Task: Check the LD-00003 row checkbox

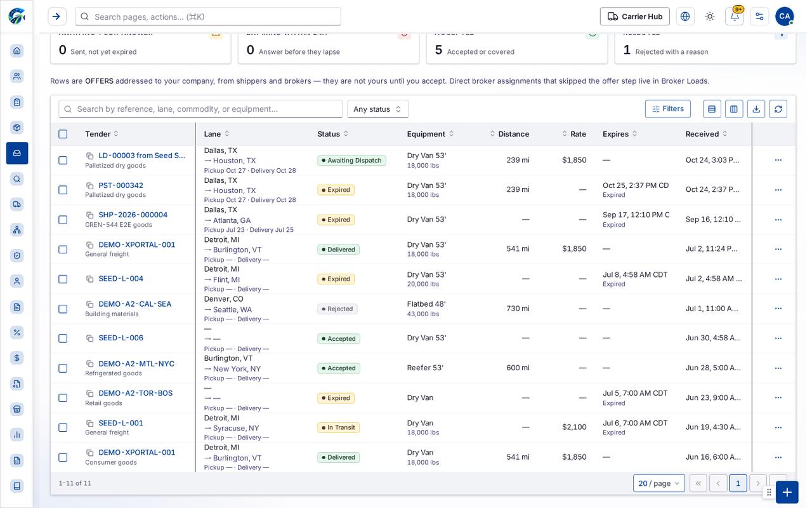Action: click(63, 160)
